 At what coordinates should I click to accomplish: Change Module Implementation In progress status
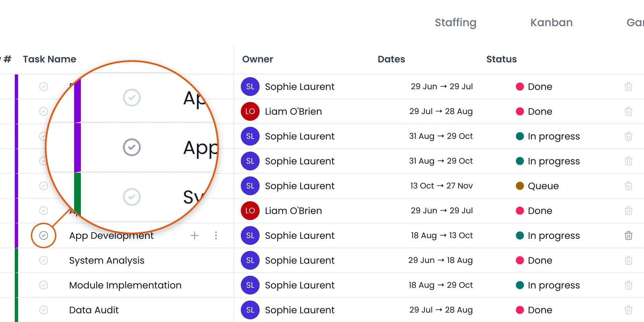[x=548, y=285]
